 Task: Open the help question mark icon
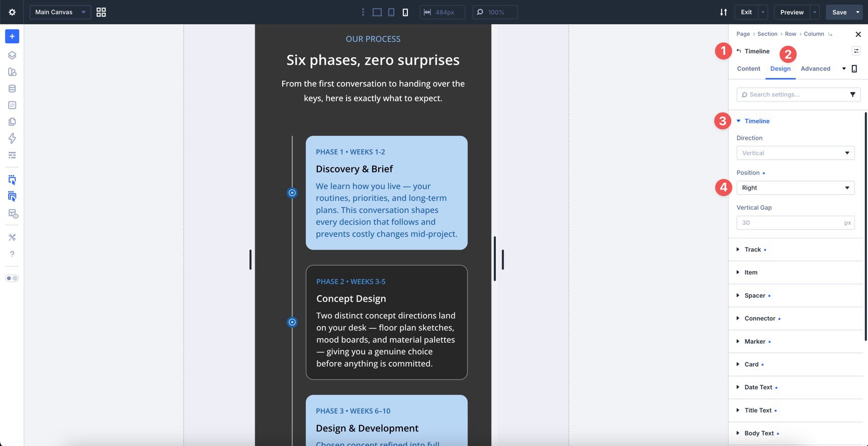(x=12, y=254)
